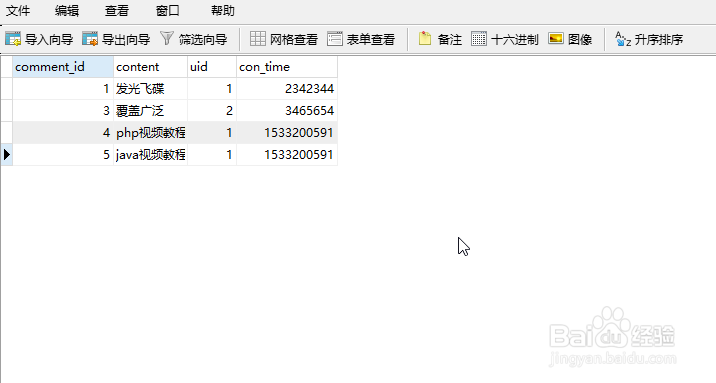Viewport: 716px width, 383px height.
Task: Select uid cell in php视频教程 row
Action: (212, 132)
